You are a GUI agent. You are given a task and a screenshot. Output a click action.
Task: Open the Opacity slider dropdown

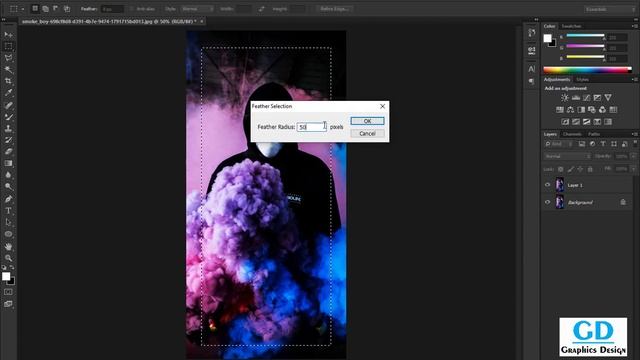[x=633, y=156]
